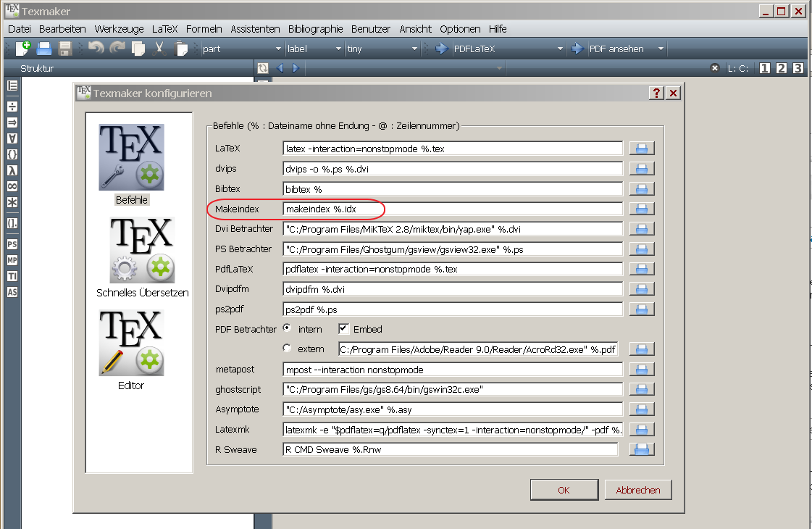Browse for the ghostscript executable

pyautogui.click(x=642, y=389)
